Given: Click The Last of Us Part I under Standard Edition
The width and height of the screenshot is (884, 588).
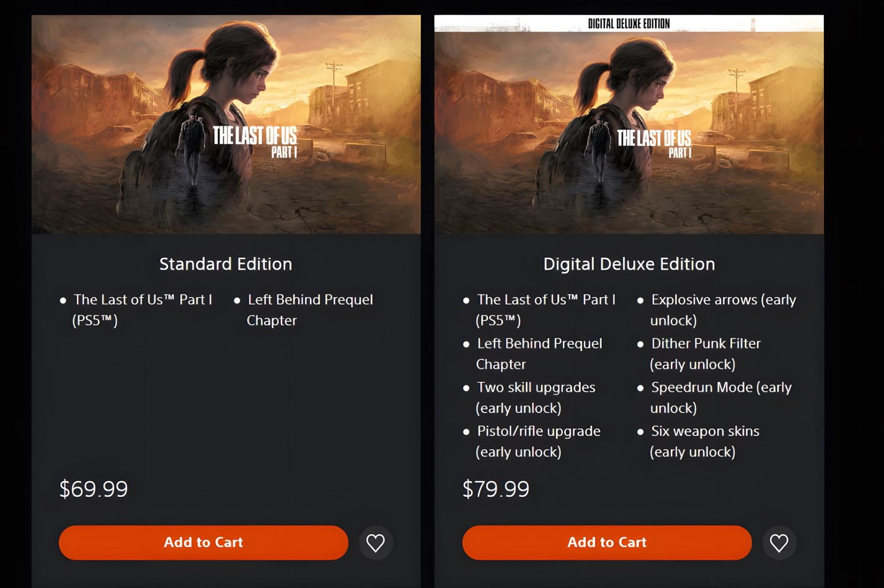Looking at the screenshot, I should click(142, 310).
